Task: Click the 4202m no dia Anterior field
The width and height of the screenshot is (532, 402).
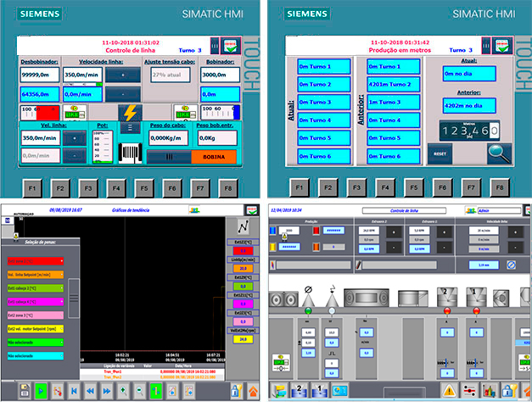Action: (x=469, y=105)
